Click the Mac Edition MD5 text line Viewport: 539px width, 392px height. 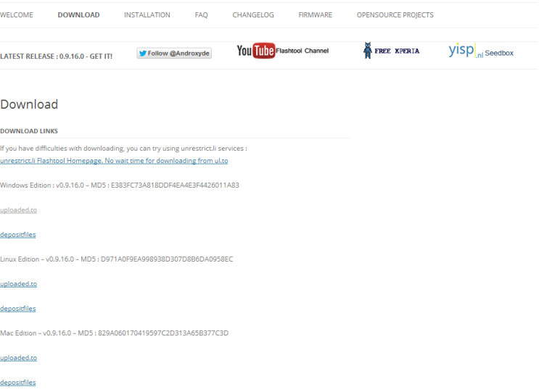(x=115, y=333)
